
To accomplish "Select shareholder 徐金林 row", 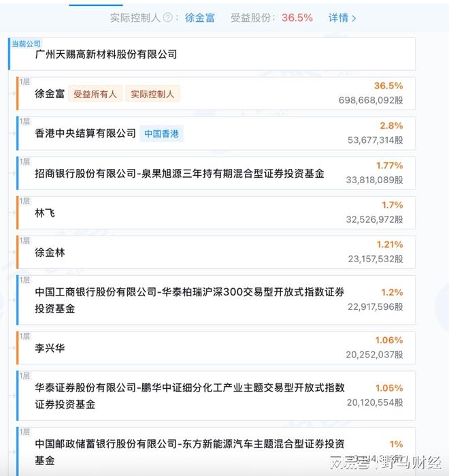I will [50, 252].
